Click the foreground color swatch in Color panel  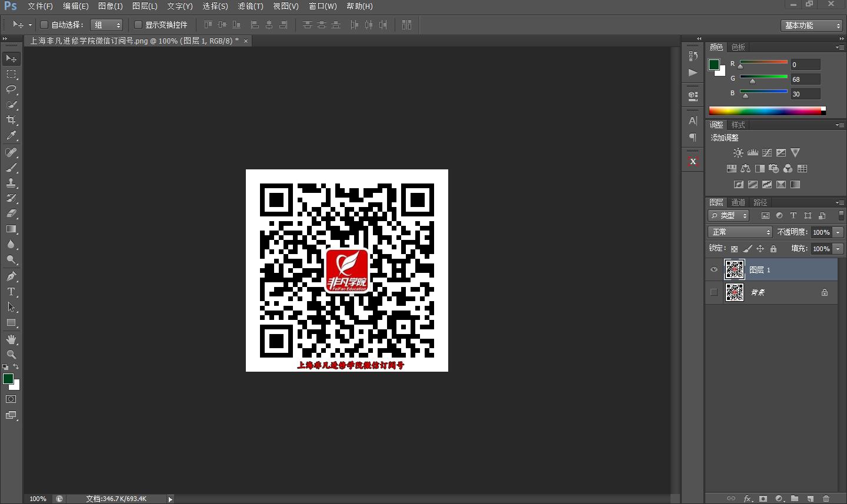(714, 64)
